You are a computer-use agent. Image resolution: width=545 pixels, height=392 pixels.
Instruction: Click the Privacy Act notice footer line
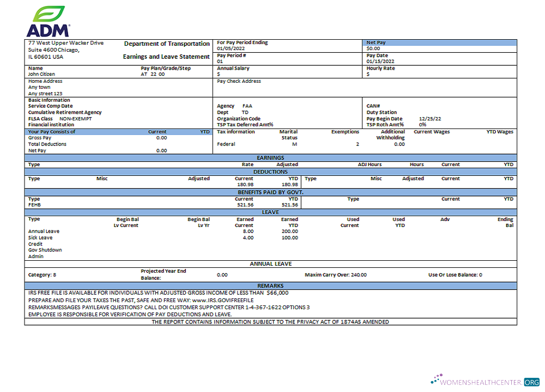(270, 322)
